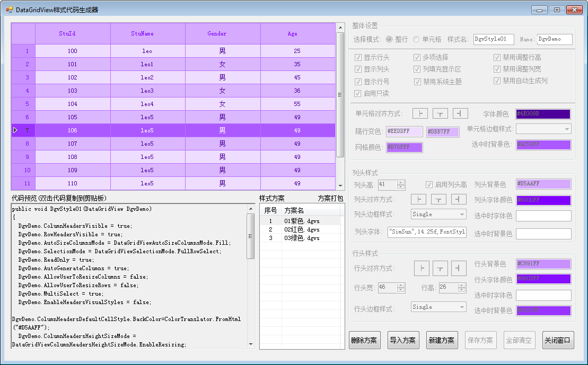Image resolution: width=588 pixels, height=365 pixels.
Task: Click 列头字体 SimSun font field
Action: [427, 232]
